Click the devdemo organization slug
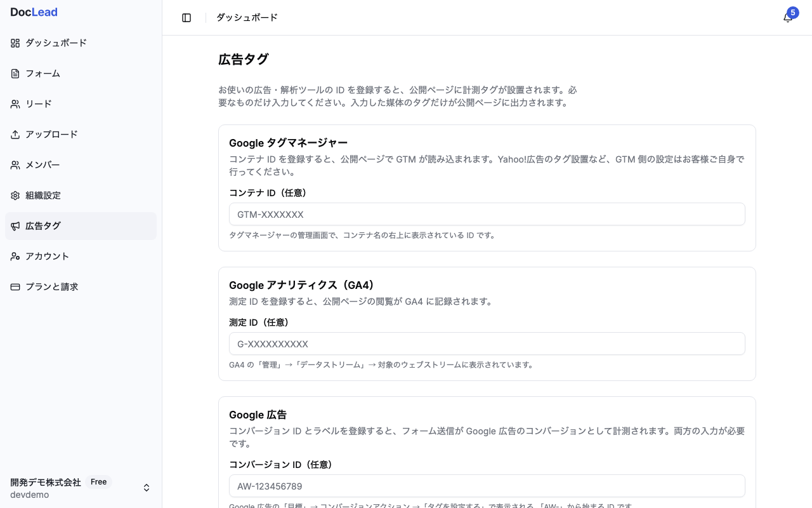Image resolution: width=812 pixels, height=508 pixels. point(29,495)
